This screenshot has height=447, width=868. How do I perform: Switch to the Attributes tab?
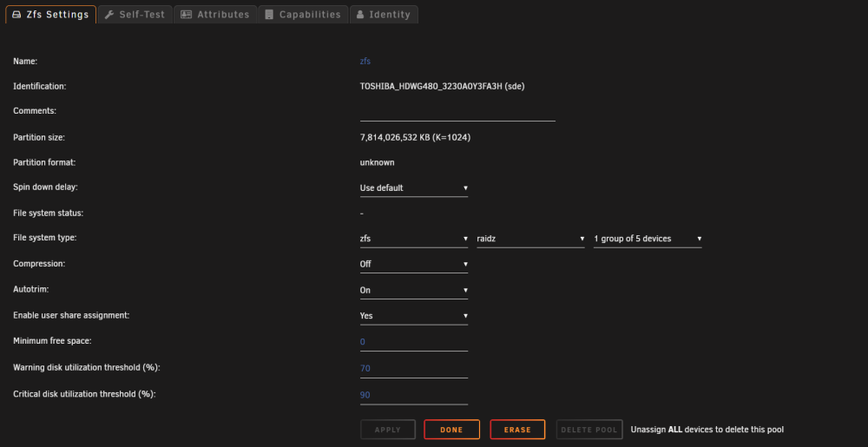coord(215,15)
